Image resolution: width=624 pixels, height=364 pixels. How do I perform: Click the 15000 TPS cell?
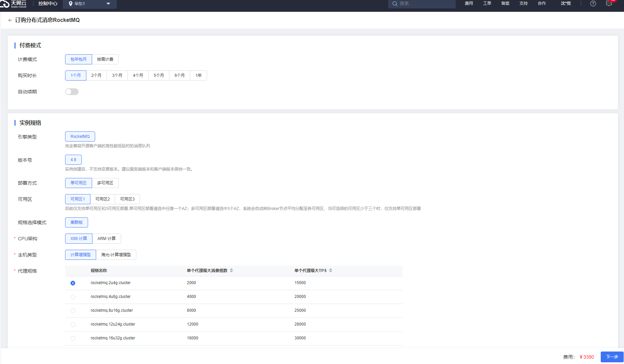(x=300, y=283)
